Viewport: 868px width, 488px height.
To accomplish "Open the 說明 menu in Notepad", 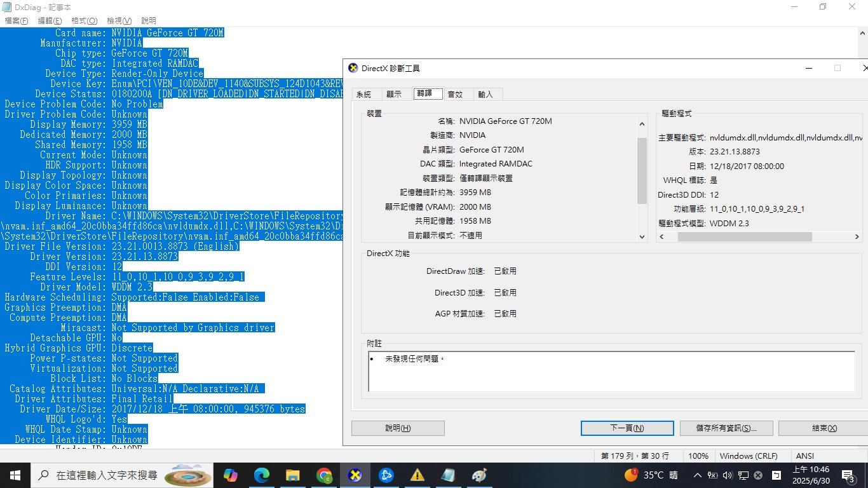I will pyautogui.click(x=148, y=21).
